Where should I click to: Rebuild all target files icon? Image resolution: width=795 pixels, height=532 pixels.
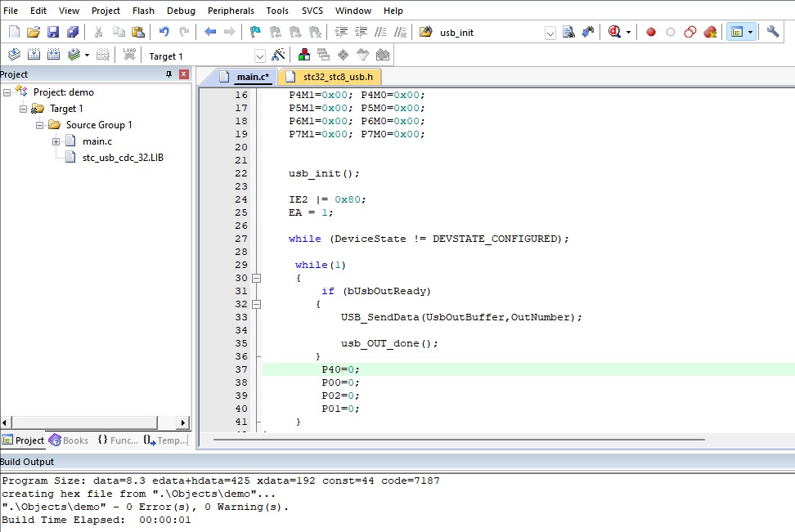[x=53, y=55]
